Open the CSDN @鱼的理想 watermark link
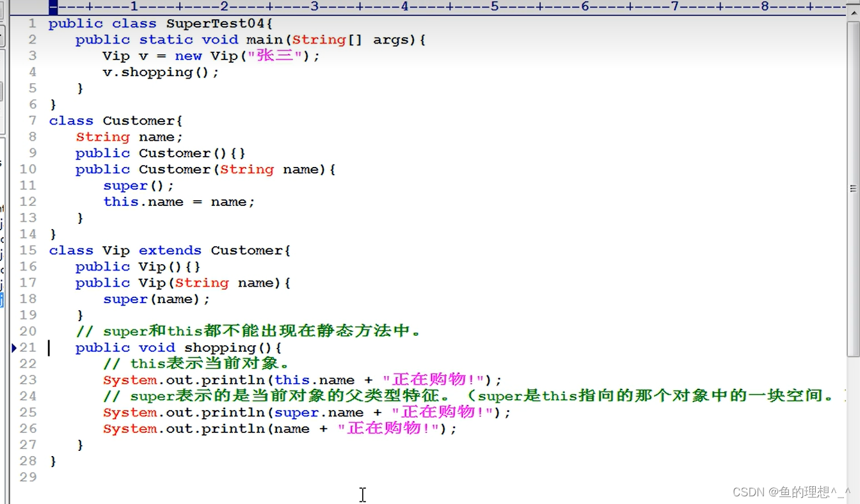 pos(793,492)
